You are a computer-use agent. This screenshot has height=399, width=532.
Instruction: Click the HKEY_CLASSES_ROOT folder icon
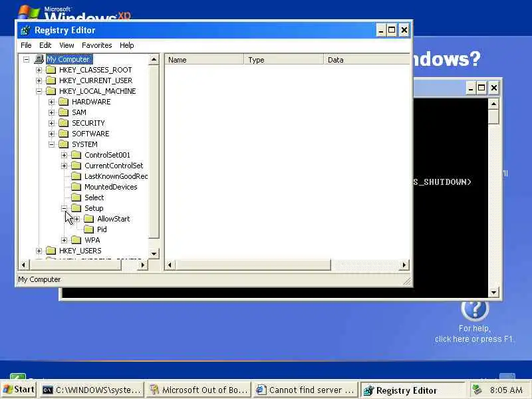click(51, 70)
